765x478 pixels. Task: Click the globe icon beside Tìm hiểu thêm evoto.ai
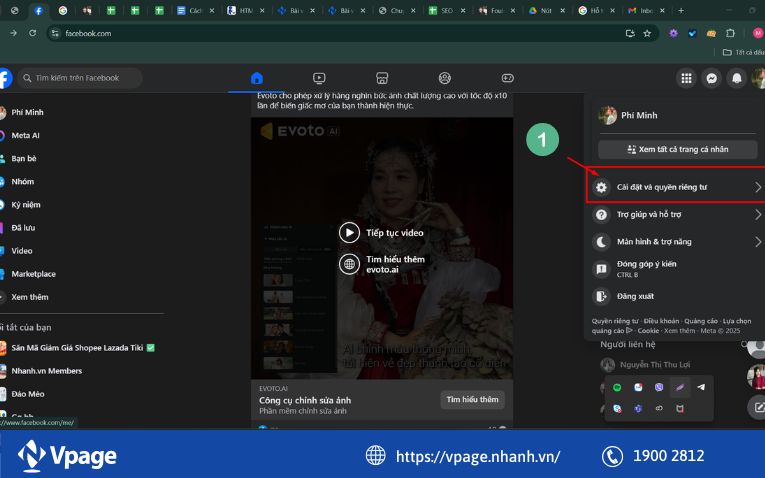(x=349, y=264)
